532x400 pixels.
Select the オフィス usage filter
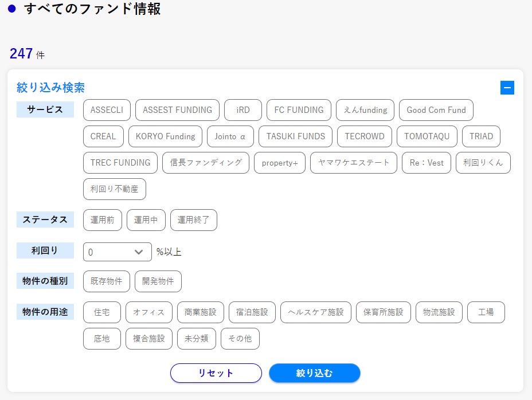[x=148, y=312]
